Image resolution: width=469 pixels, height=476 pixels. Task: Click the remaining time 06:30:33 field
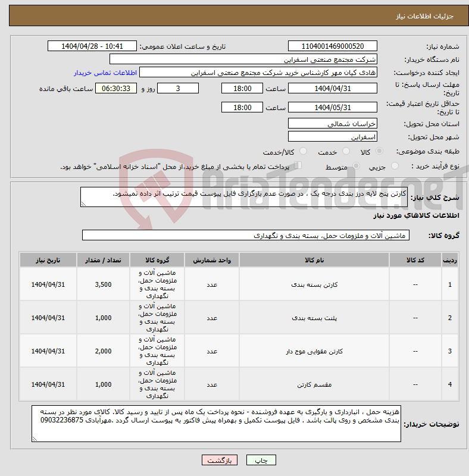tap(116, 88)
